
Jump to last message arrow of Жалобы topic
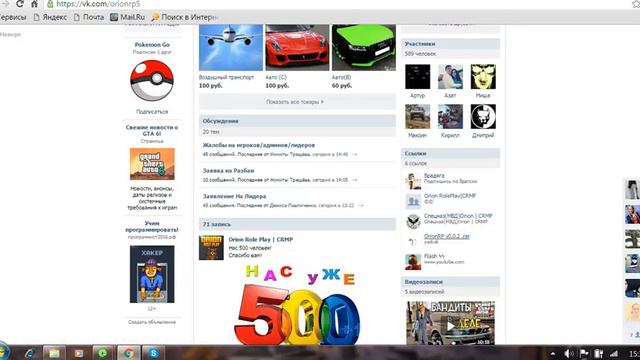click(354, 155)
